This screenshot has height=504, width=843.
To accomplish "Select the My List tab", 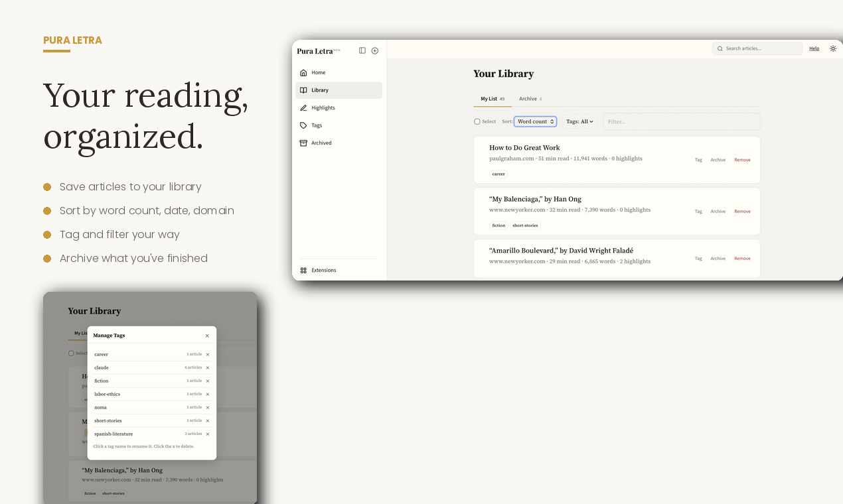I will click(489, 98).
